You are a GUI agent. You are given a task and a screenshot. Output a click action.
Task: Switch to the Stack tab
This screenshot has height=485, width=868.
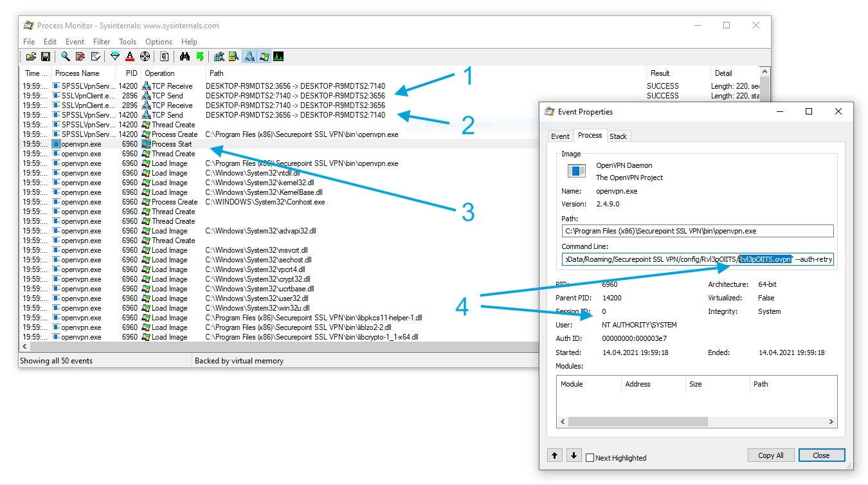[618, 136]
